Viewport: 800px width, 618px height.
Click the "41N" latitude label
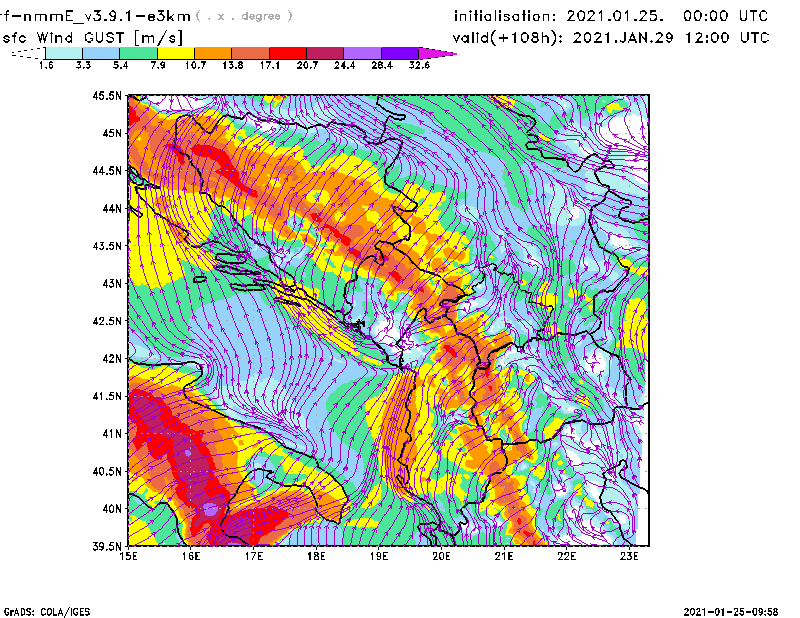pyautogui.click(x=112, y=433)
